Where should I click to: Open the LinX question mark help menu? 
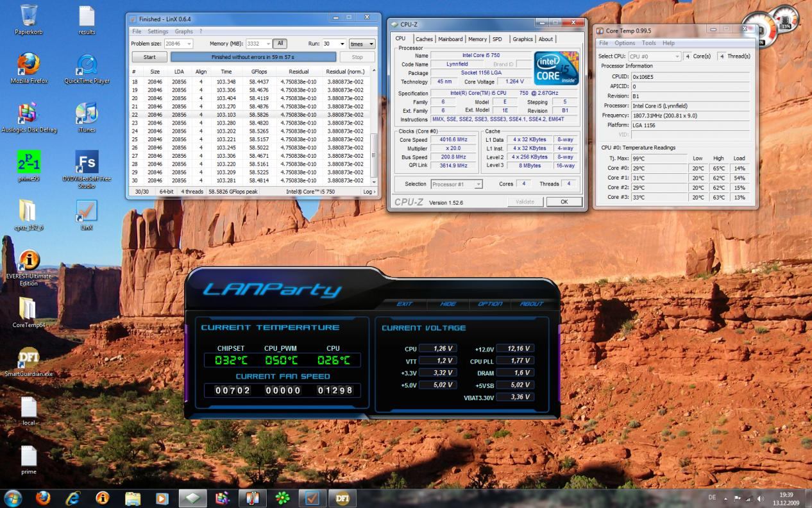pos(201,31)
